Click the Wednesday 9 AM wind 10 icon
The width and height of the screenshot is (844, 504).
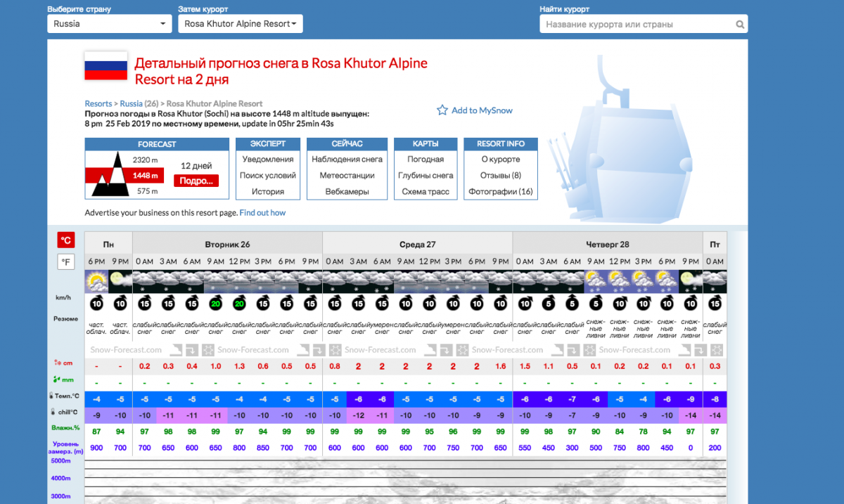click(406, 304)
